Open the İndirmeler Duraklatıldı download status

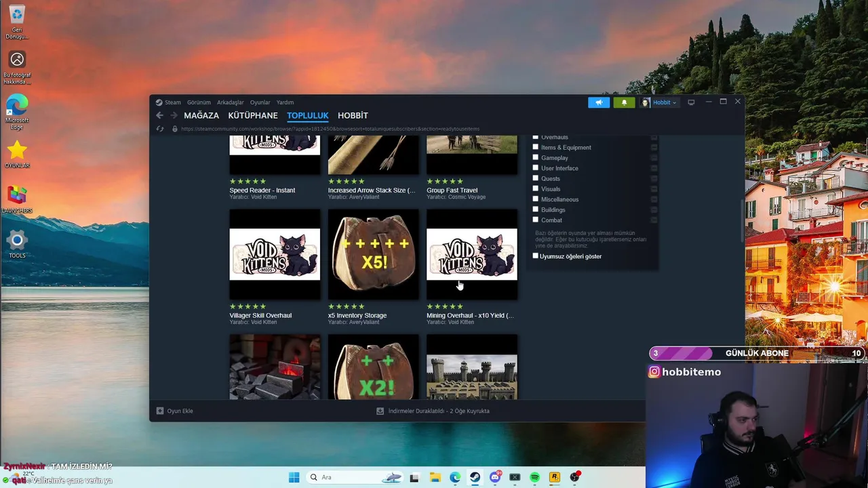[x=439, y=411]
